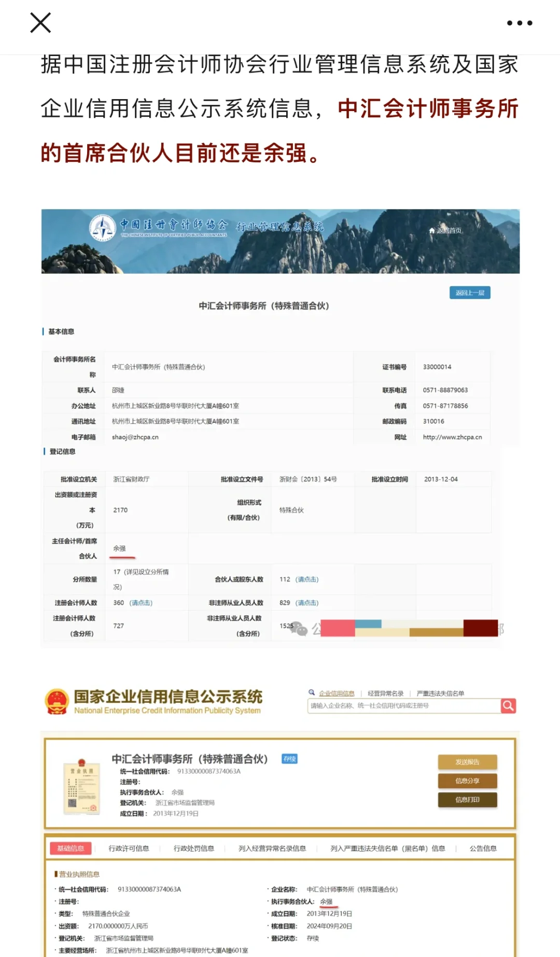560x957 pixels.
Task: Click the 信息分享 button
Action: click(x=468, y=781)
